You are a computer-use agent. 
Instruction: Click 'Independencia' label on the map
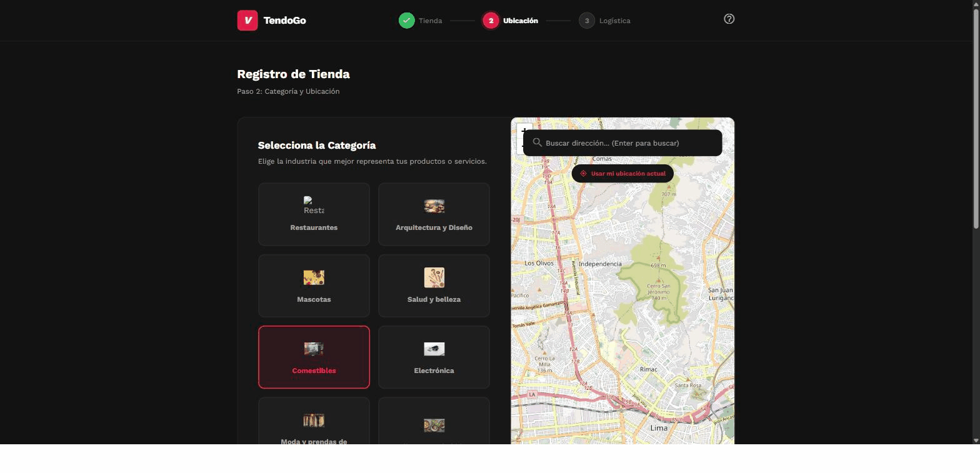[600, 264]
